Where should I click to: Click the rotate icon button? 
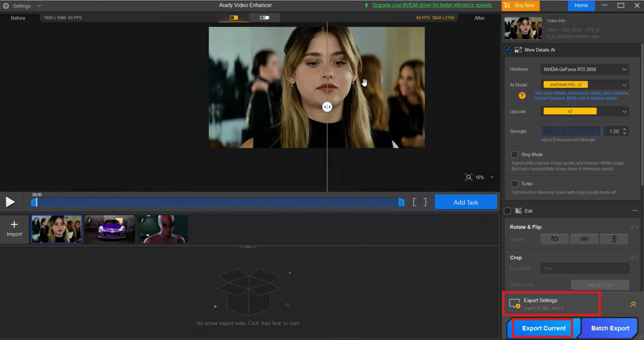click(x=555, y=239)
